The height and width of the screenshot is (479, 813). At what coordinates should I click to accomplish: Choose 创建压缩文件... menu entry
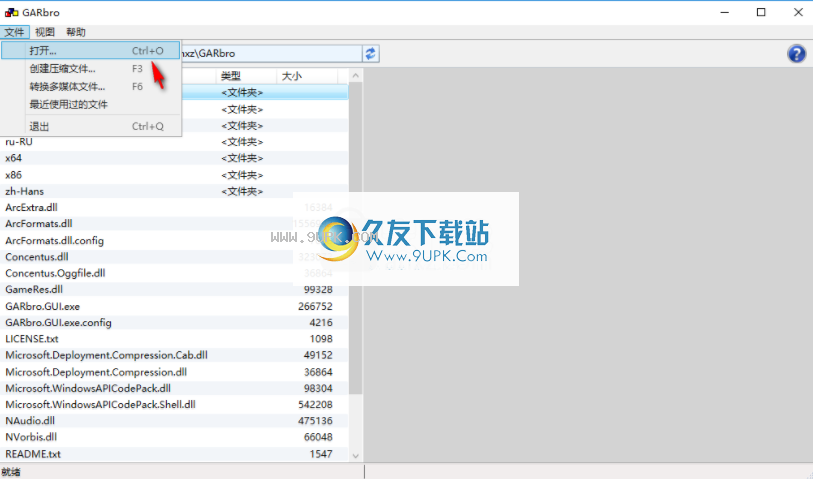pyautogui.click(x=91, y=68)
